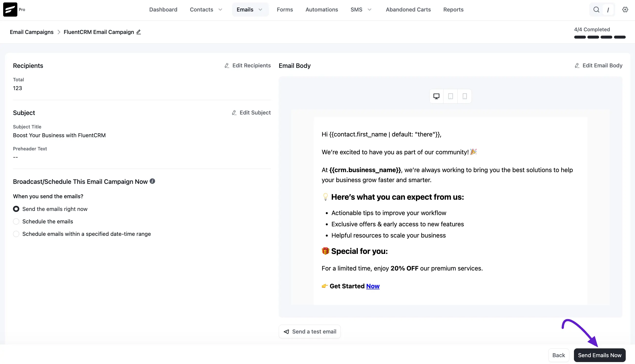Image resolution: width=635 pixels, height=364 pixels.
Task: Edit campaign name with pencil icon
Action: pyautogui.click(x=138, y=32)
